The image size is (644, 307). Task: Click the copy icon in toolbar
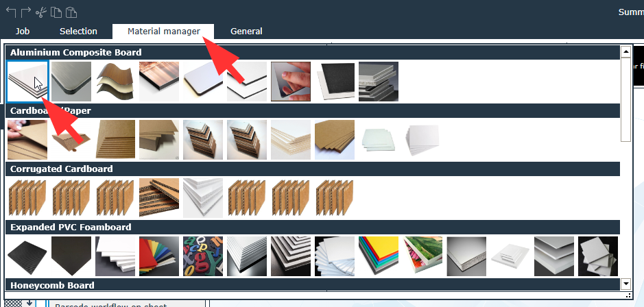pos(56,12)
